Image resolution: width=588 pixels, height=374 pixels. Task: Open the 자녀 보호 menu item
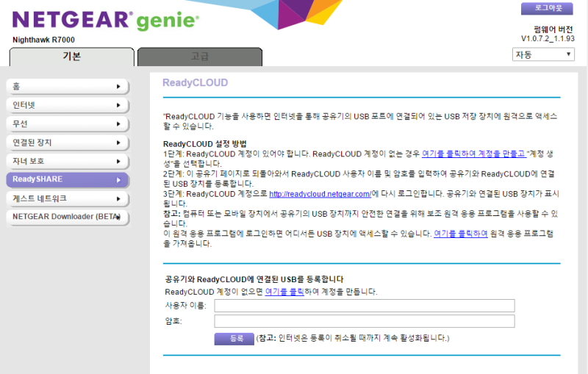coord(68,162)
